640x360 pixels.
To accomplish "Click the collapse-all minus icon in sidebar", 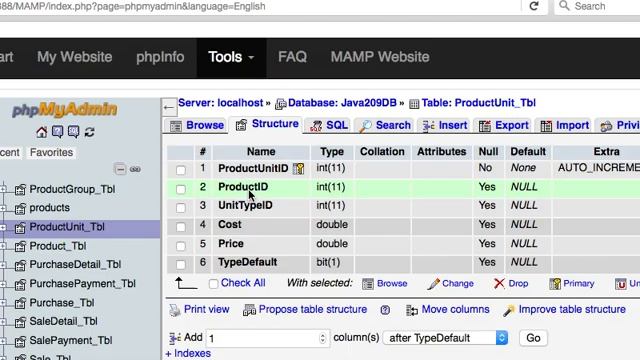I will 120,169.
